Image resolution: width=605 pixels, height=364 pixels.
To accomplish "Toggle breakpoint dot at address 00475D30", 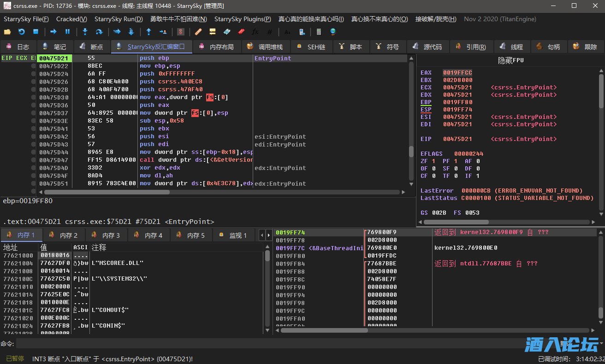I will pos(33,98).
